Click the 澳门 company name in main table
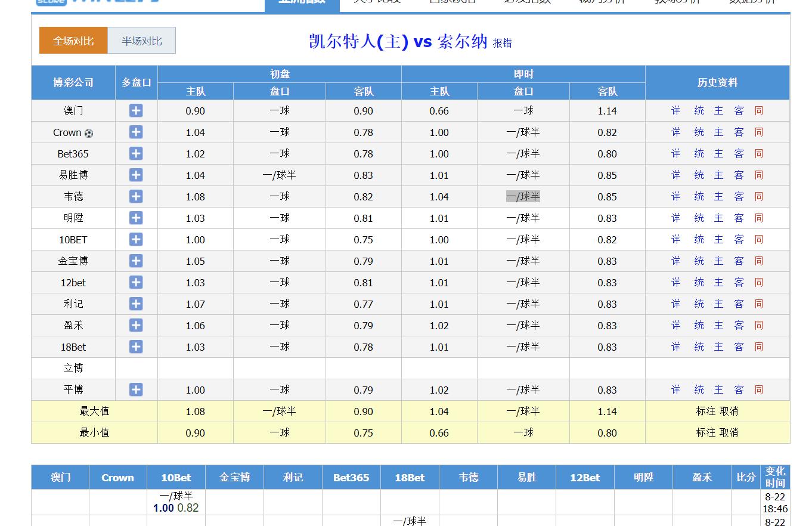 pos(73,110)
